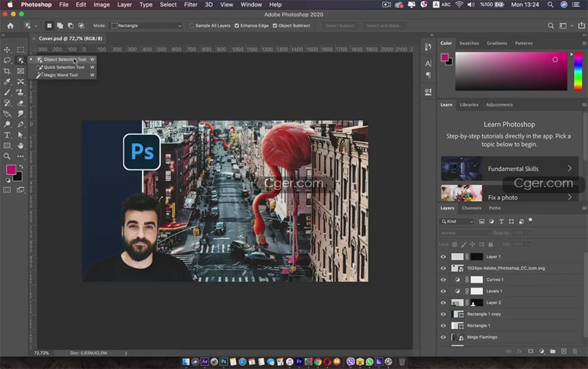Create a new group folder in Layers
The width and height of the screenshot is (588, 369).
click(x=553, y=352)
